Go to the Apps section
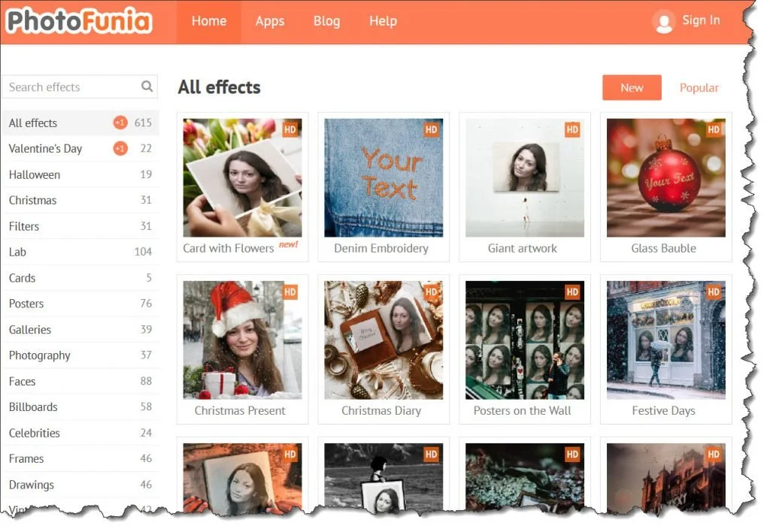The image size is (770, 532). (x=270, y=21)
